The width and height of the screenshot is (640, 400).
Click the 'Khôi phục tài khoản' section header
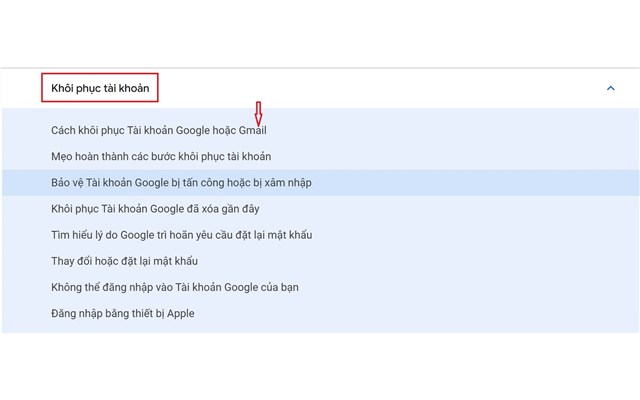100,88
